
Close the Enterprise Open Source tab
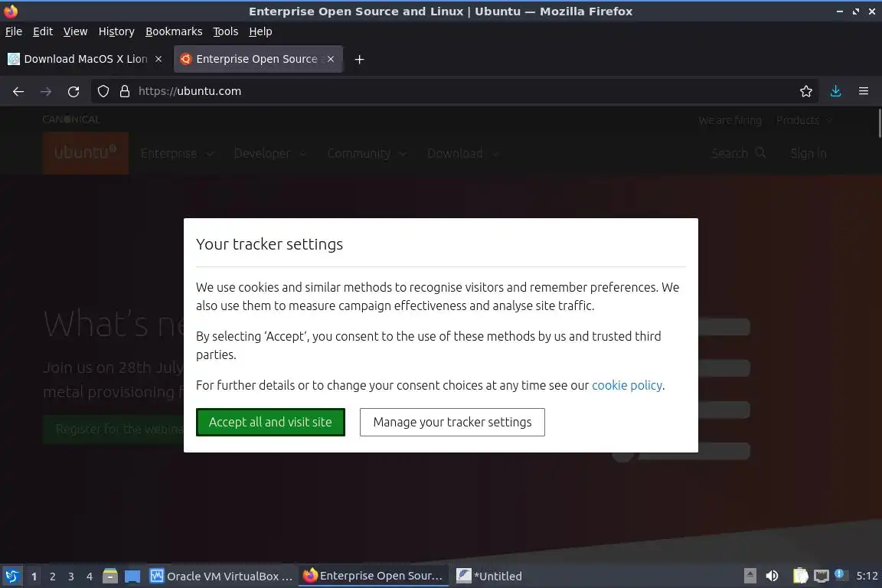tap(331, 59)
